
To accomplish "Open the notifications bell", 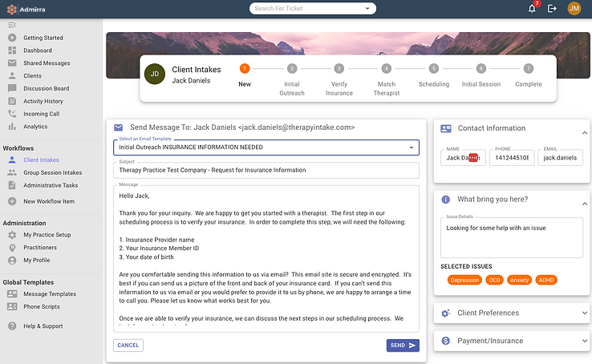I will (x=532, y=9).
